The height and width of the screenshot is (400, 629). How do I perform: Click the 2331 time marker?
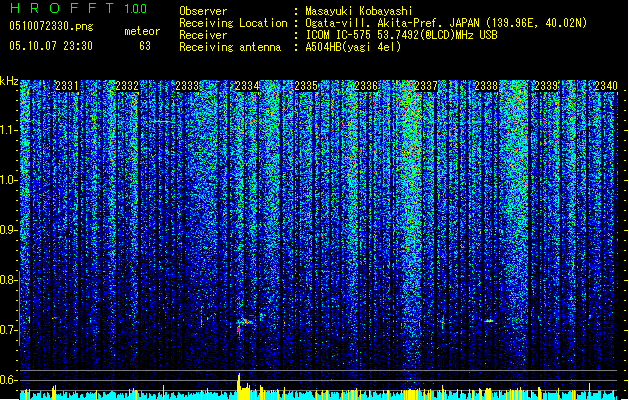pyautogui.click(x=67, y=86)
